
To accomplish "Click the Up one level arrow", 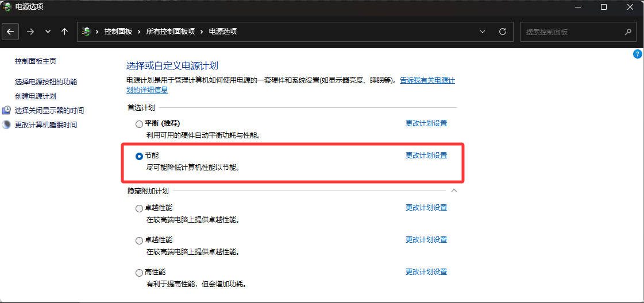I will pos(64,32).
